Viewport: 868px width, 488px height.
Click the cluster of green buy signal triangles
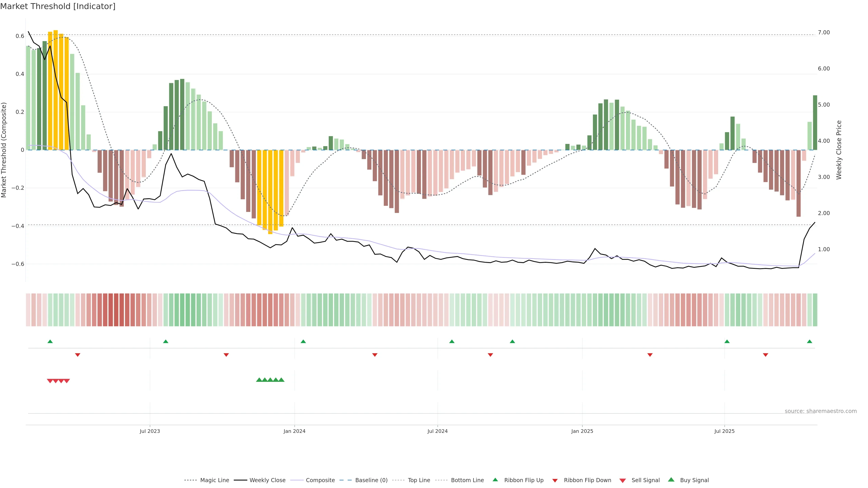point(270,380)
